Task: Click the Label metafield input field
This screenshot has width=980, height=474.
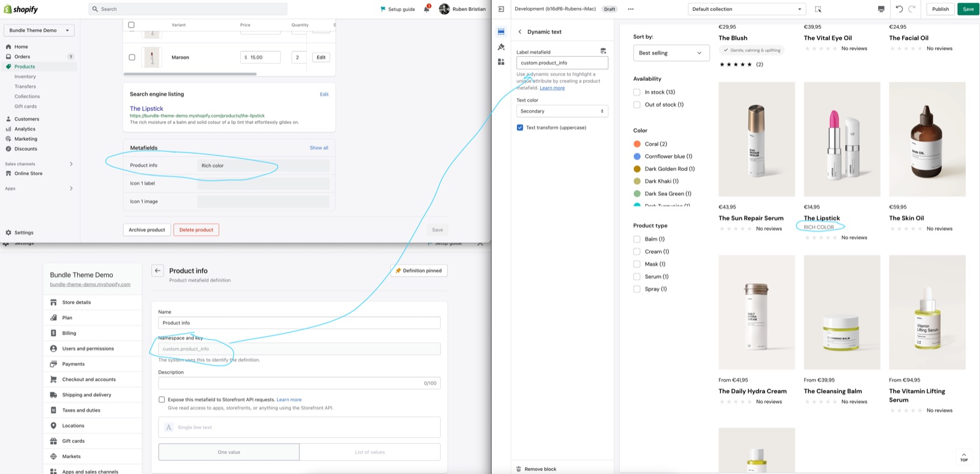Action: (x=562, y=62)
